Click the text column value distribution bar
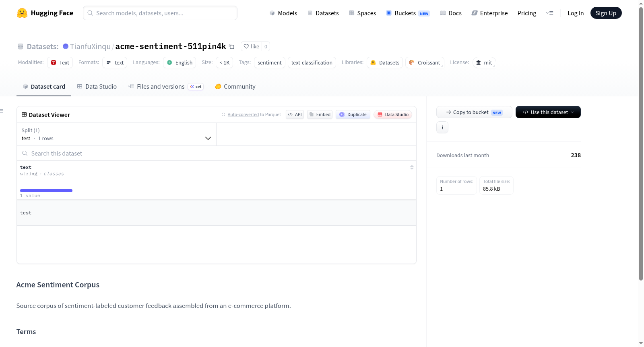Viewport: 644px width, 347px height. 46,191
